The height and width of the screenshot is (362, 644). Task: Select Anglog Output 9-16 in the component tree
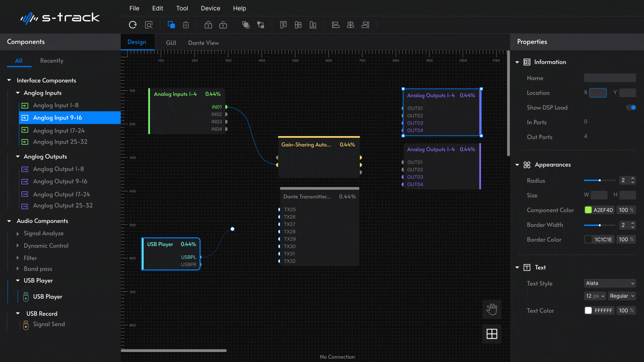(x=60, y=181)
